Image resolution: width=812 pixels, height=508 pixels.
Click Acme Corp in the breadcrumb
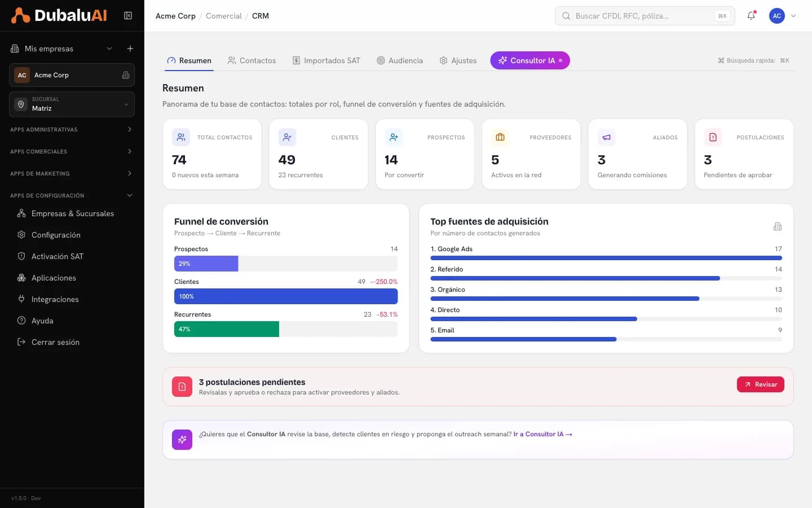click(x=175, y=16)
